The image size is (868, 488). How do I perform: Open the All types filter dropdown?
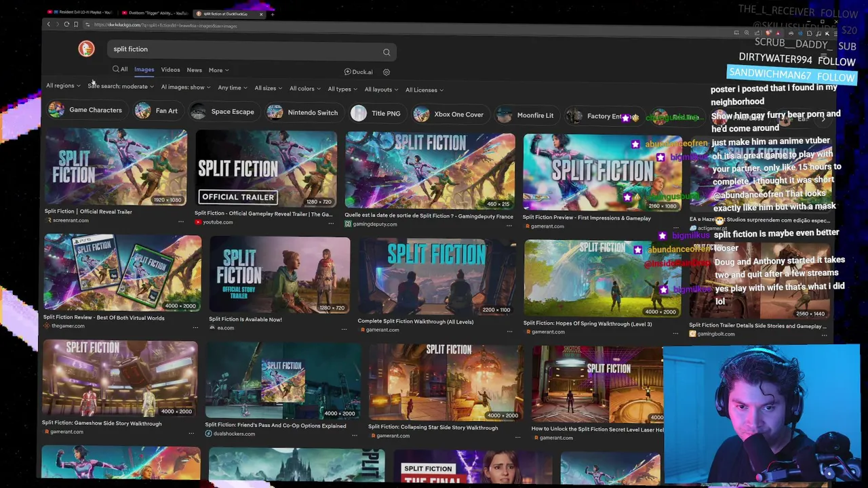[x=342, y=89]
